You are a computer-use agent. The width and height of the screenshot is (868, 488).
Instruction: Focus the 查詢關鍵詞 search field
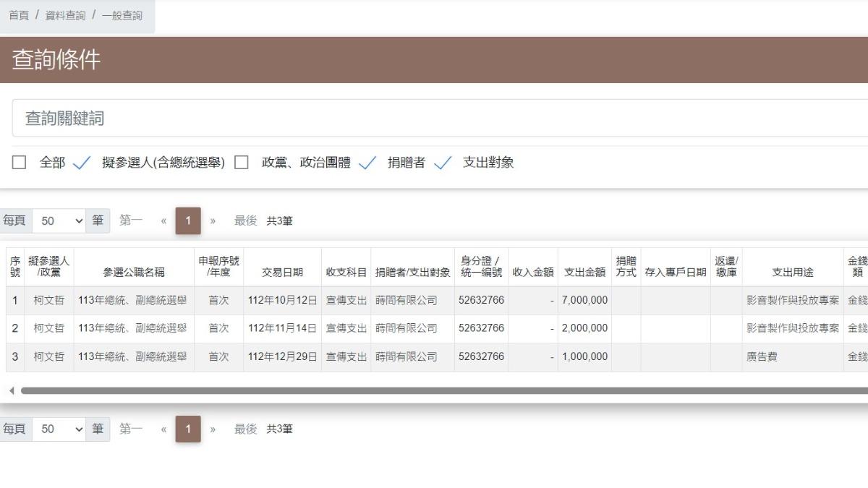[x=440, y=119]
